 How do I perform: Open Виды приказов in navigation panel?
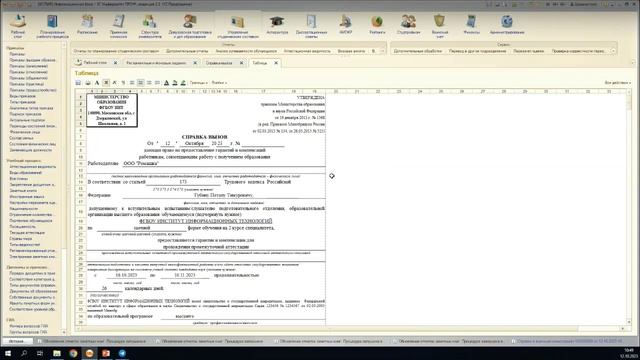(x=22, y=96)
